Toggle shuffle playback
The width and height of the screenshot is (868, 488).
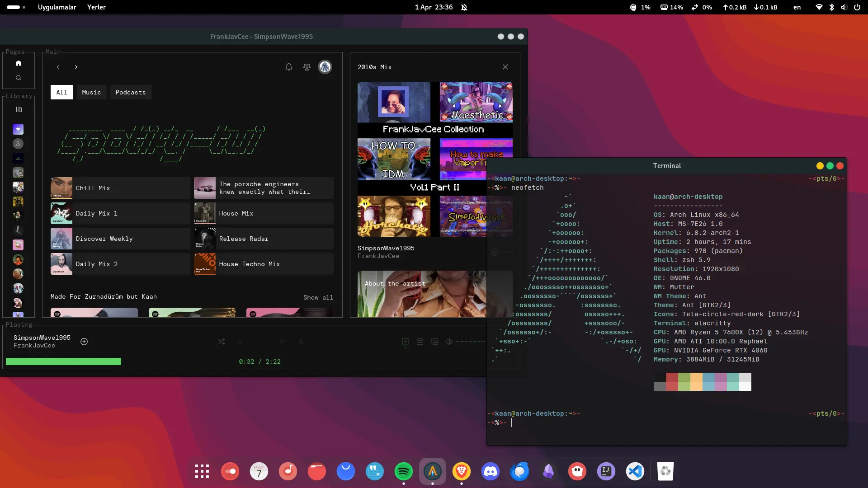pos(222,342)
